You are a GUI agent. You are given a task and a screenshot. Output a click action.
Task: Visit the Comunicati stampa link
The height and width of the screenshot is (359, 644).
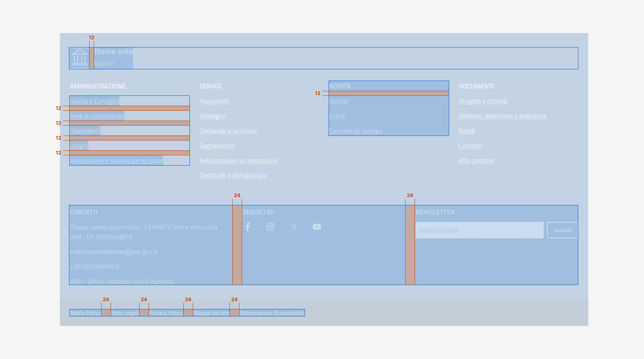click(x=355, y=131)
